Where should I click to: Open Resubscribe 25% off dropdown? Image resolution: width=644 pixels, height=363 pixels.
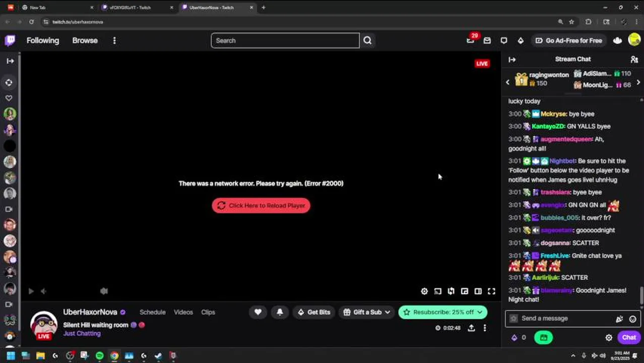click(442, 312)
